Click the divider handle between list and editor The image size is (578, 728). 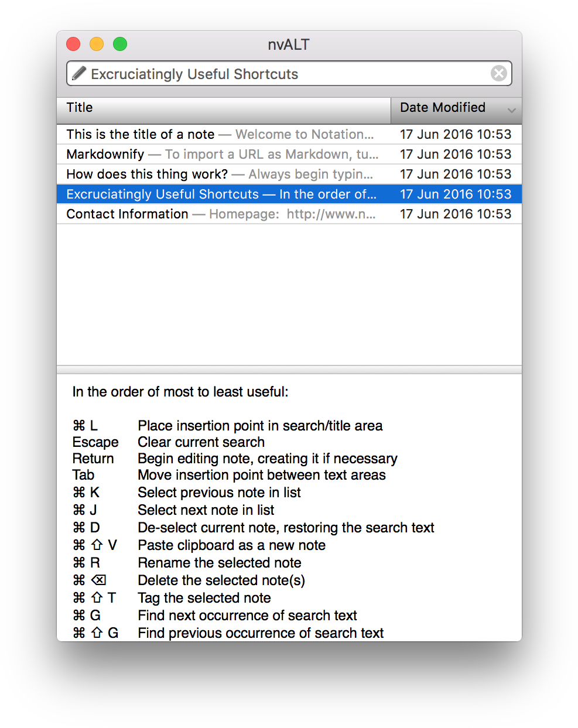pyautogui.click(x=289, y=370)
